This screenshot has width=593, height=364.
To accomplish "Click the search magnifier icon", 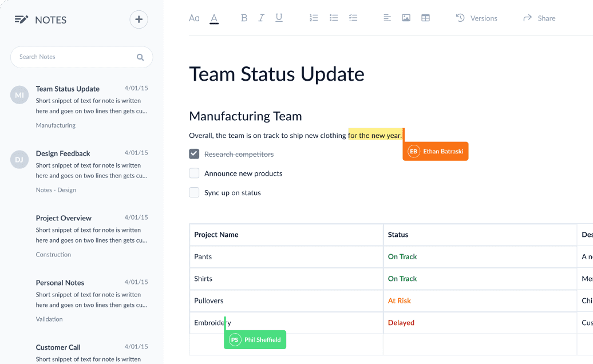I will 140,57.
